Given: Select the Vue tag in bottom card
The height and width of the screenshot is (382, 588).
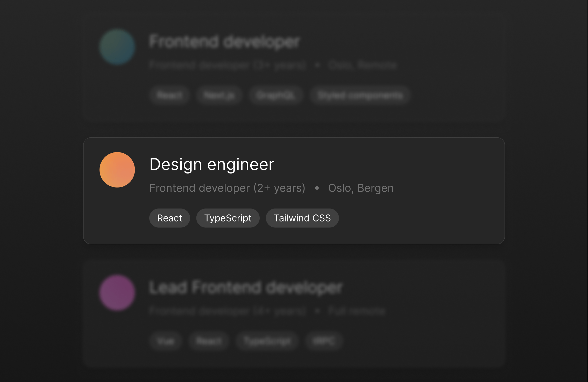Looking at the screenshot, I should 166,341.
